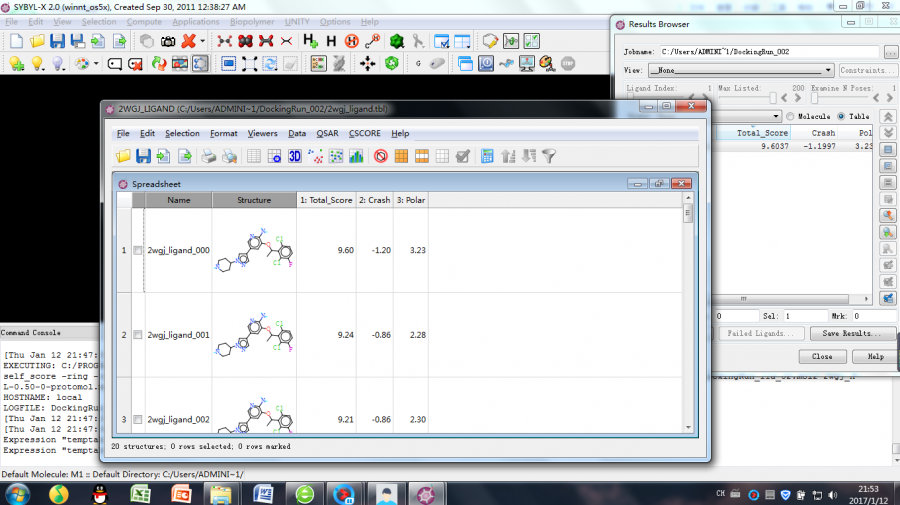Open the dropdown arrow next to color palette
This screenshot has height=505, width=900.
(x=96, y=64)
